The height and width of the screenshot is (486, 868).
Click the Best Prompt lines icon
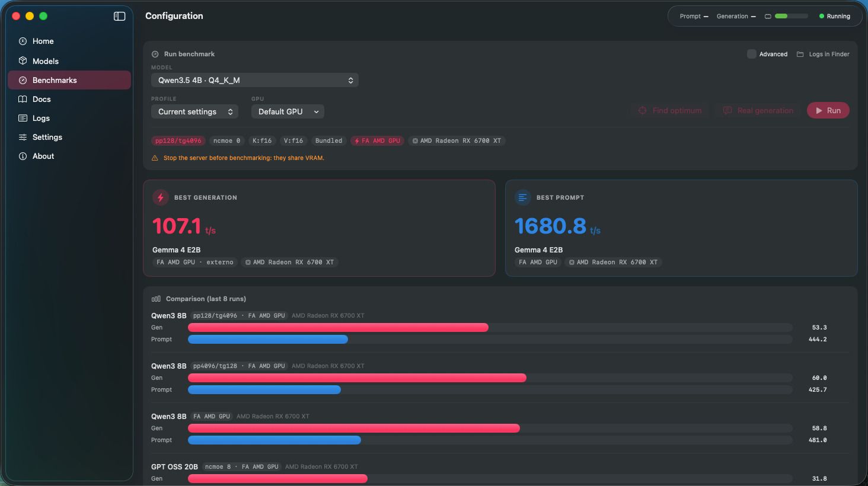522,197
